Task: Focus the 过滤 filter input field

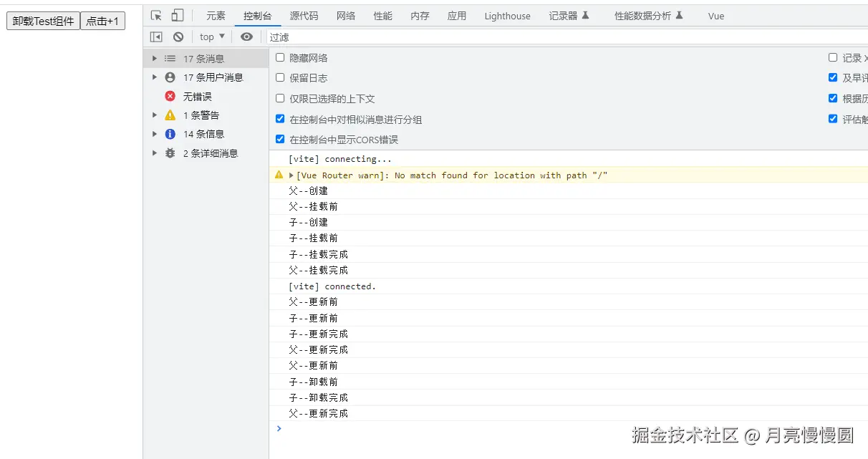Action: tap(566, 37)
